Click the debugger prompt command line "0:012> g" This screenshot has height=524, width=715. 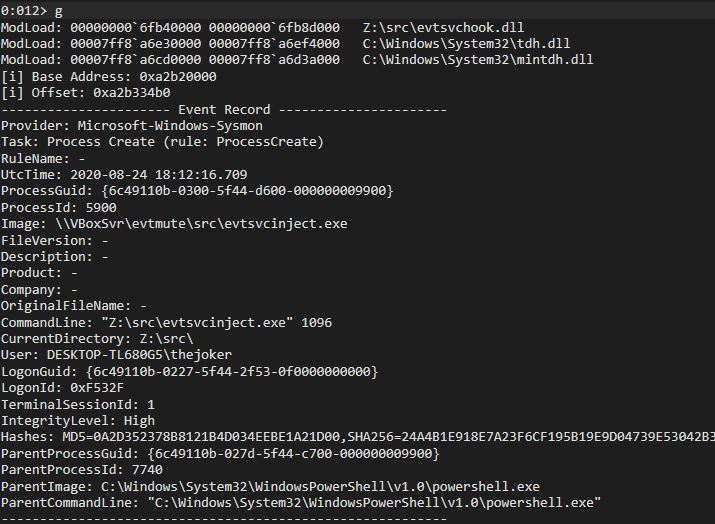(x=31, y=10)
